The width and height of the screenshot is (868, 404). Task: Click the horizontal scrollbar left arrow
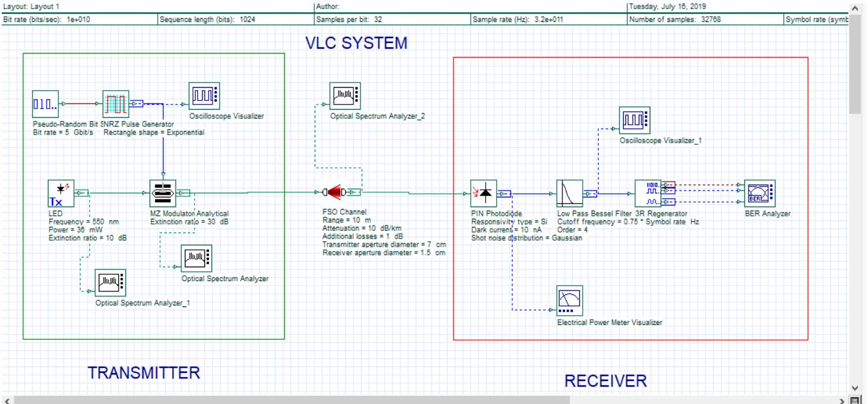(6, 399)
